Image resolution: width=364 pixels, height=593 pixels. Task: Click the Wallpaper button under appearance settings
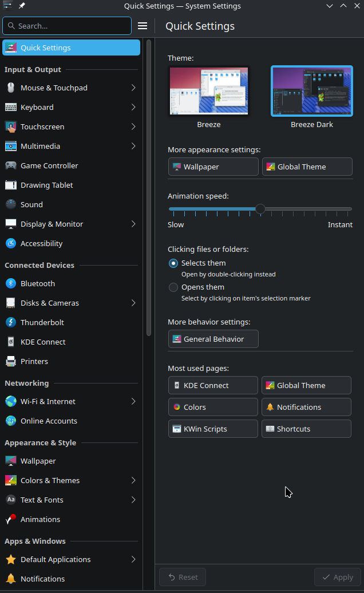[213, 167]
